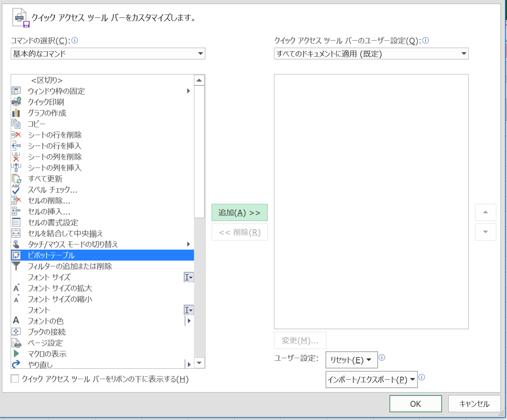Click info icon next to ユーザー設定(Q) label
This screenshot has height=420, width=507.
click(426, 41)
